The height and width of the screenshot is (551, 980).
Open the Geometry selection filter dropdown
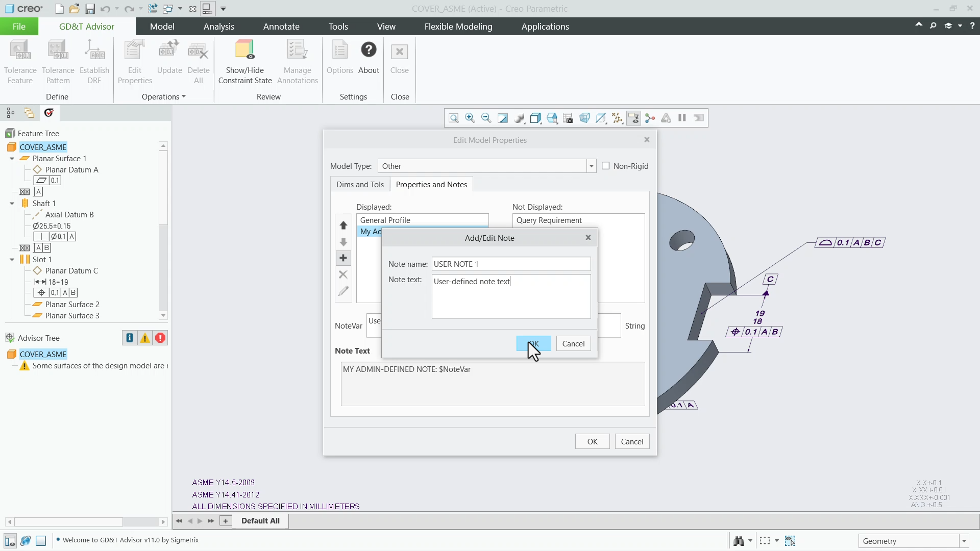(964, 541)
